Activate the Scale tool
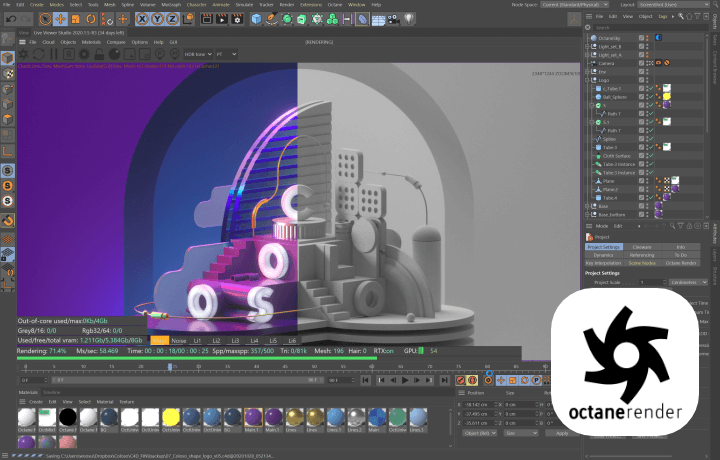 (x=76, y=19)
